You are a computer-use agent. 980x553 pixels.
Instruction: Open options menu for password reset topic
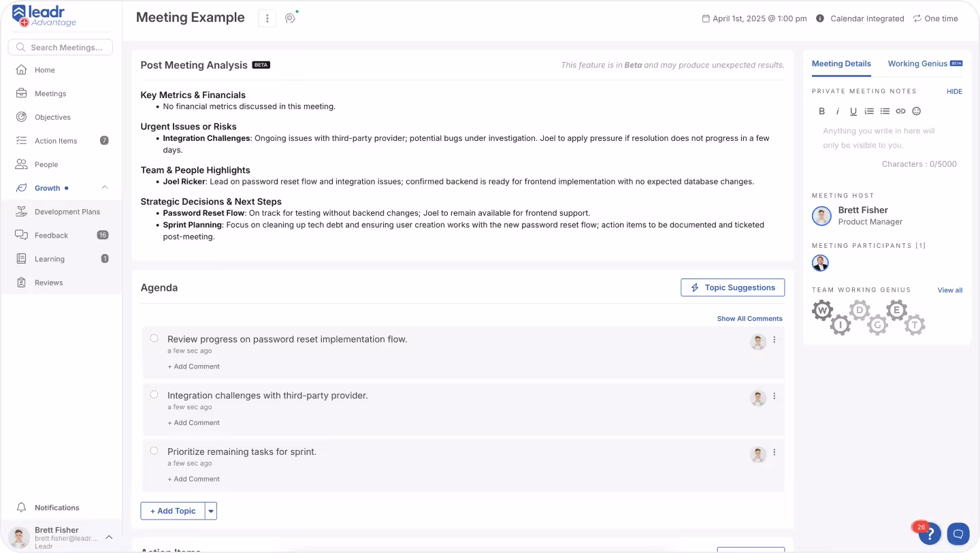pyautogui.click(x=774, y=340)
